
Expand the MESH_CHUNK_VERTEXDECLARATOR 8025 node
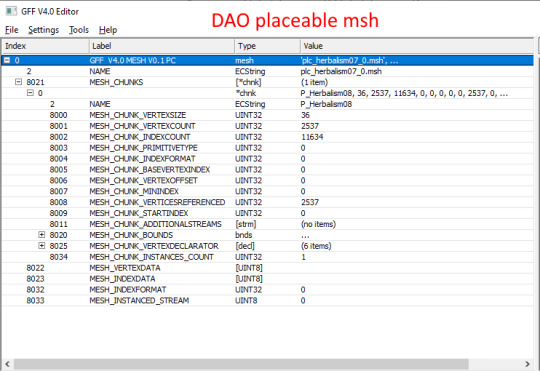point(42,246)
